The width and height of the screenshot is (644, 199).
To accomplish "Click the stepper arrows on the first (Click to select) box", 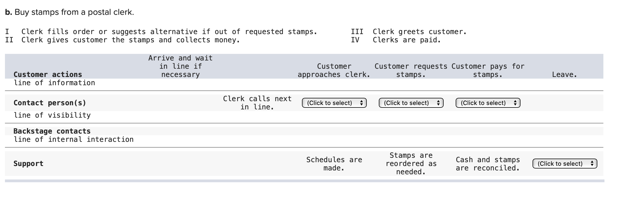I will [x=361, y=103].
